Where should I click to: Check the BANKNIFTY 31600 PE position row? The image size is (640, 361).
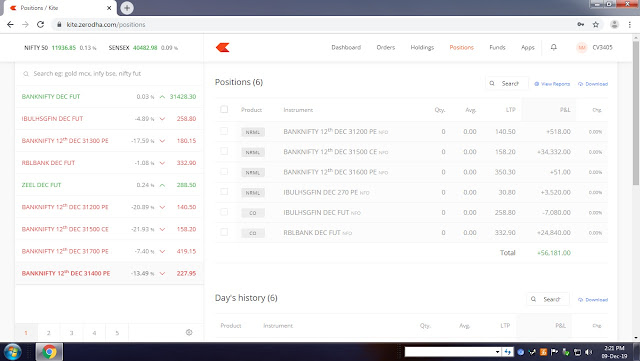[224, 172]
